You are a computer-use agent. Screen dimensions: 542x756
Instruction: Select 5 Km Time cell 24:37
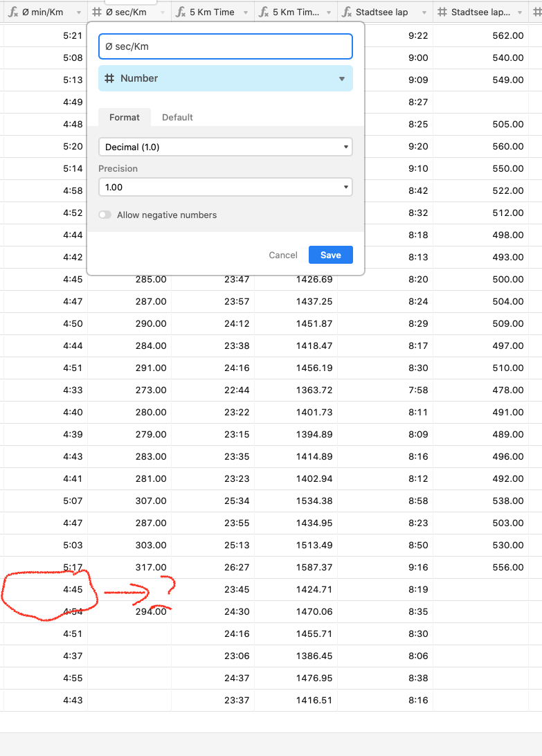click(x=213, y=678)
